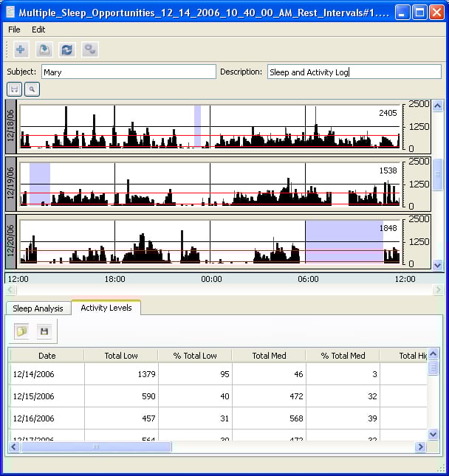Click the floppy disk save icon
The height and width of the screenshot is (476, 449).
[44, 331]
